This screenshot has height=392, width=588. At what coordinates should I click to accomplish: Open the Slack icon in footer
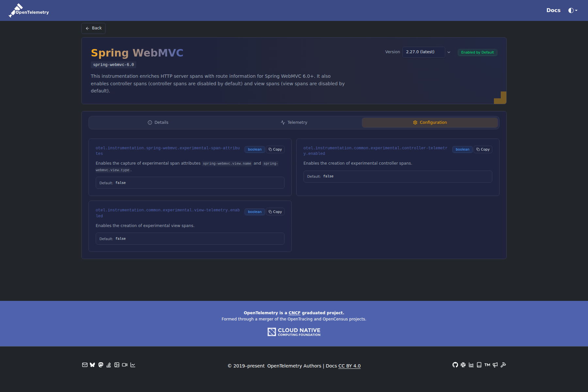(463, 365)
